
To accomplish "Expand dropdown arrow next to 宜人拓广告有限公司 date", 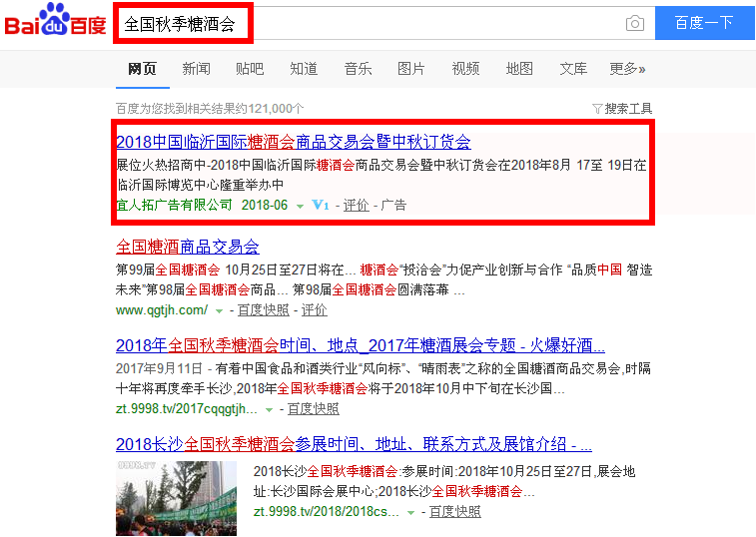I will (x=300, y=206).
